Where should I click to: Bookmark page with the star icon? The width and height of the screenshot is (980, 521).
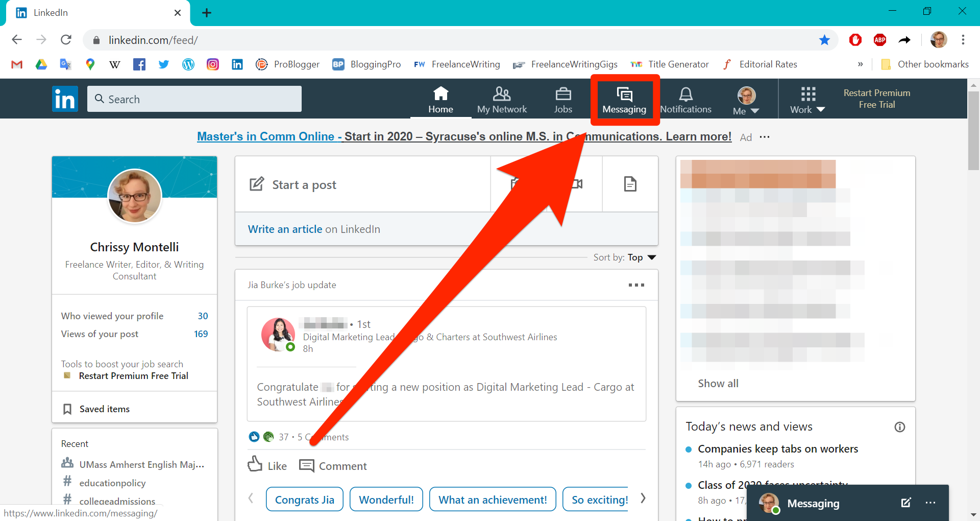click(x=824, y=40)
